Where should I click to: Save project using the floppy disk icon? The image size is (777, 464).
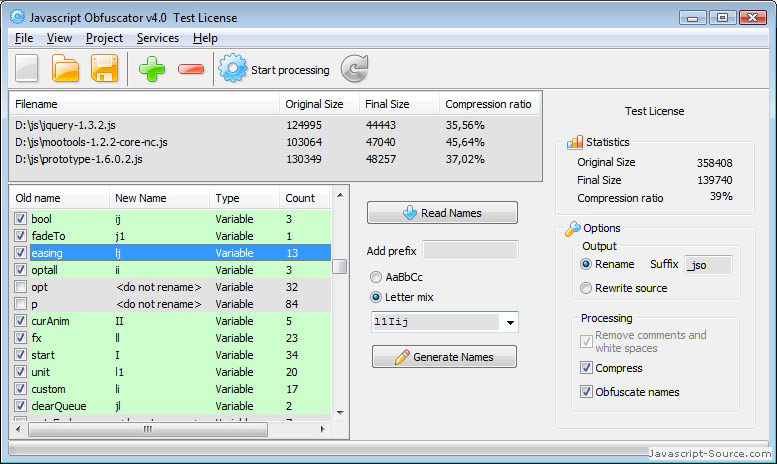pyautogui.click(x=105, y=68)
